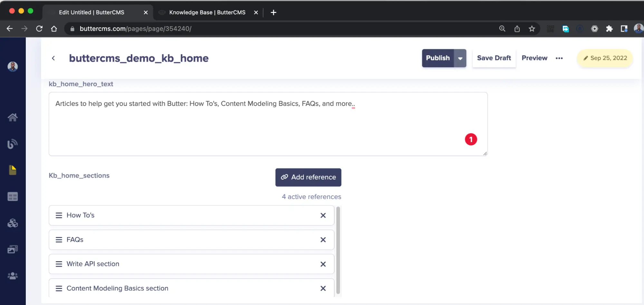
Task: Remove the Content Modeling Basics section reference
Action: [323, 289]
